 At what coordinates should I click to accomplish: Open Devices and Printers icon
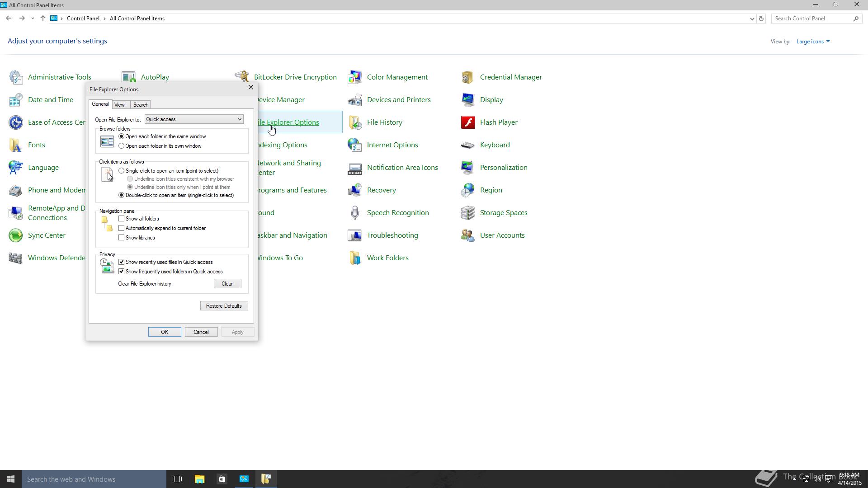click(x=355, y=100)
